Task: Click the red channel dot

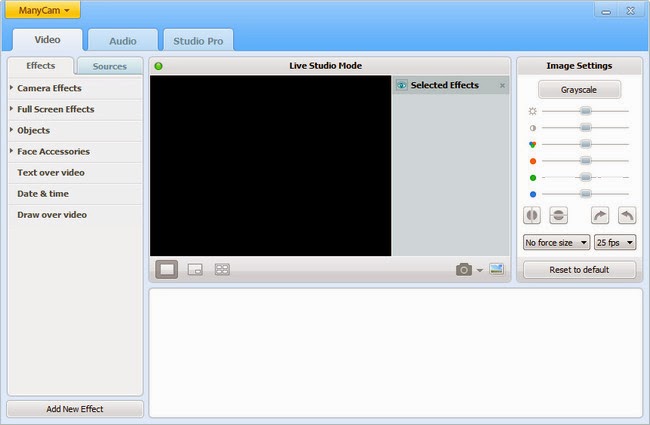Action: 533,161
